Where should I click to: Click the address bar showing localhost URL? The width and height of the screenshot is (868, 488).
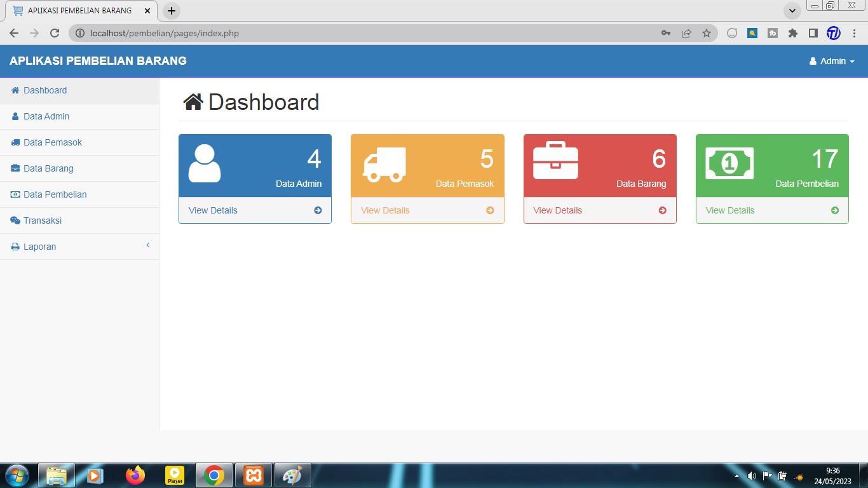point(369,33)
